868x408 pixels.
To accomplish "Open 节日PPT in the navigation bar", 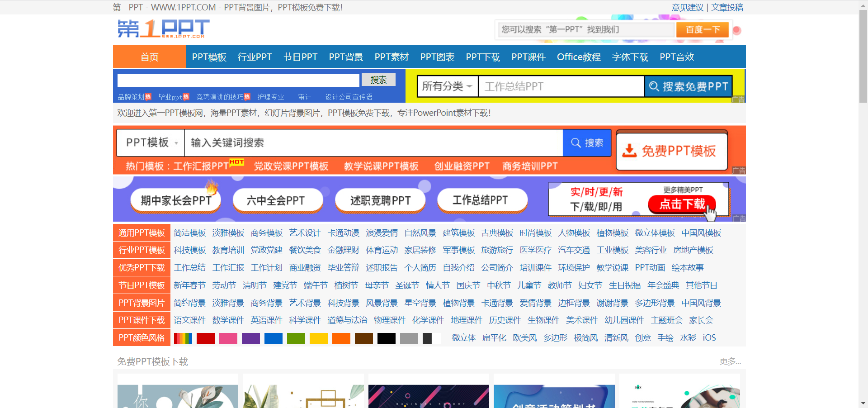I will pos(300,57).
